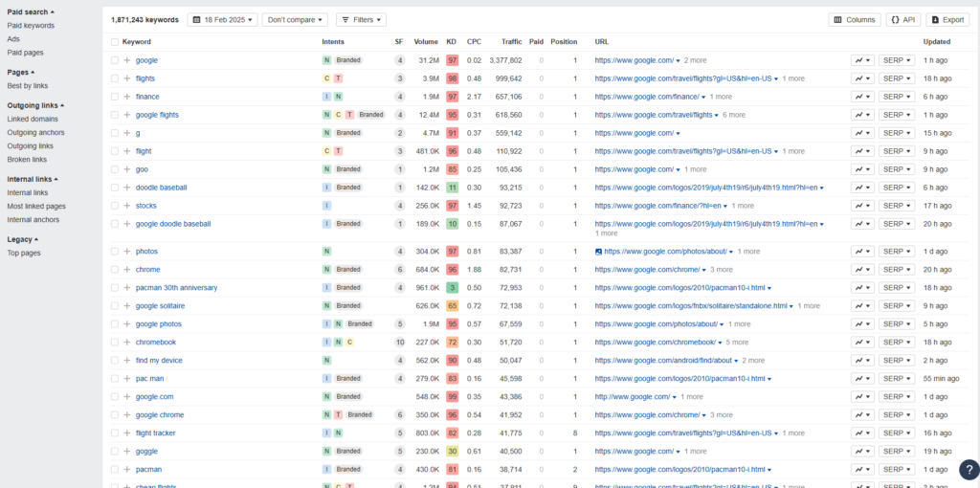
Task: Collapse the Outgoing links sidebar section
Action: (35, 105)
